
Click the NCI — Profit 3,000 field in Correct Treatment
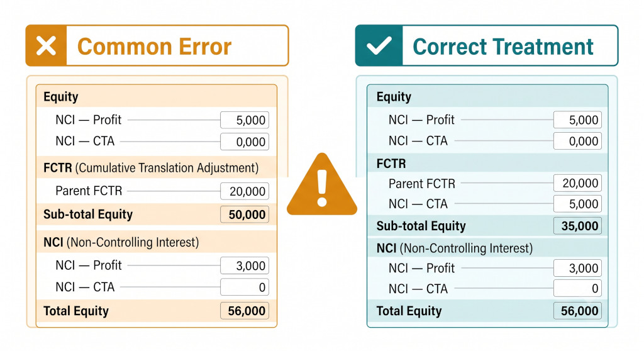[x=577, y=268]
